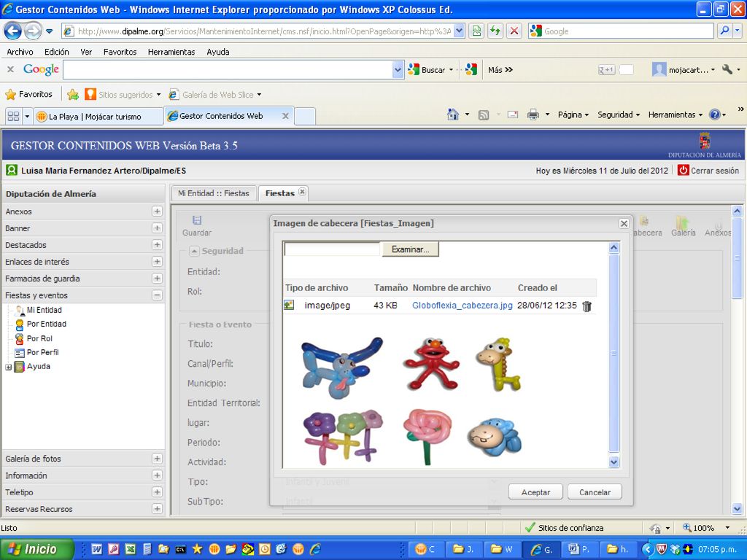Open the Edición menu

(57, 52)
